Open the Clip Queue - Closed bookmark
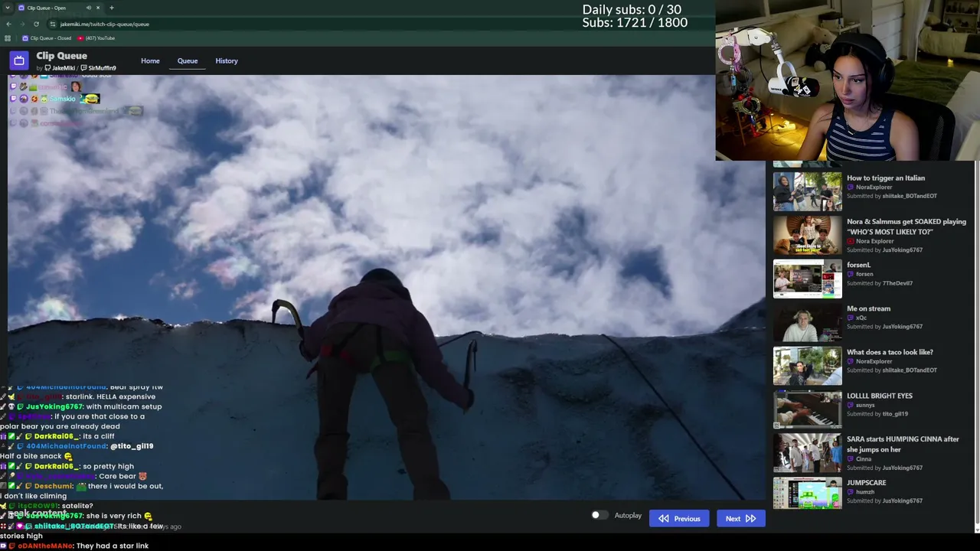 (x=47, y=38)
